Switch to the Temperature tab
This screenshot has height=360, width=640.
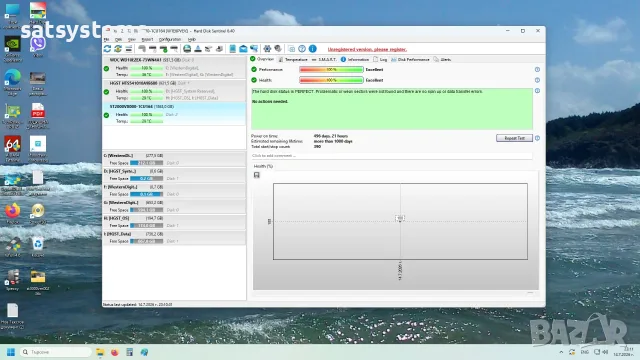coord(293,60)
